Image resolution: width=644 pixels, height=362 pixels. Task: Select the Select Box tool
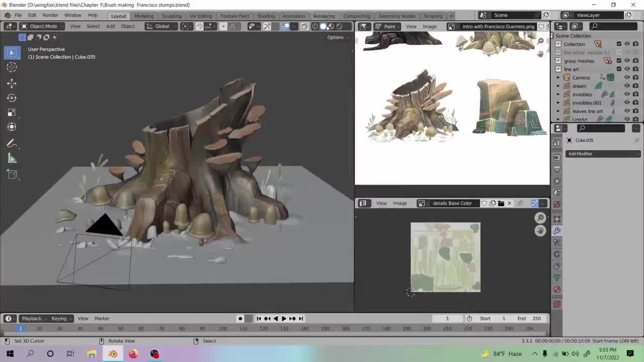tap(12, 52)
